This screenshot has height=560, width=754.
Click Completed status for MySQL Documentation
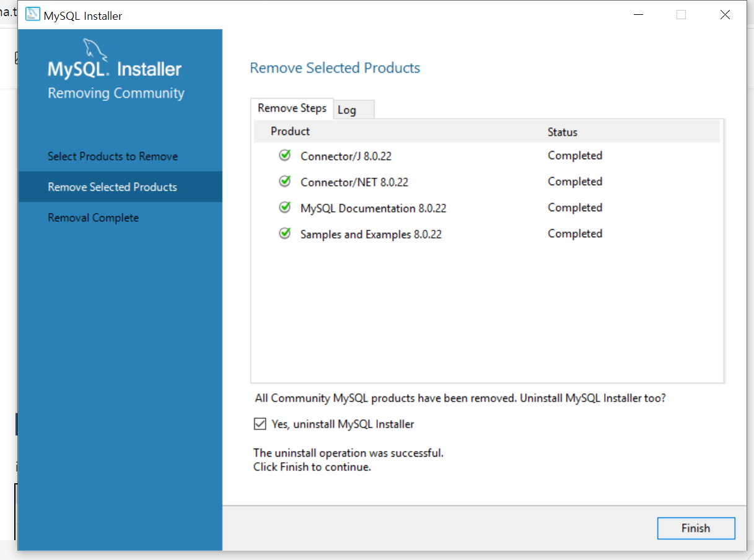[575, 208]
